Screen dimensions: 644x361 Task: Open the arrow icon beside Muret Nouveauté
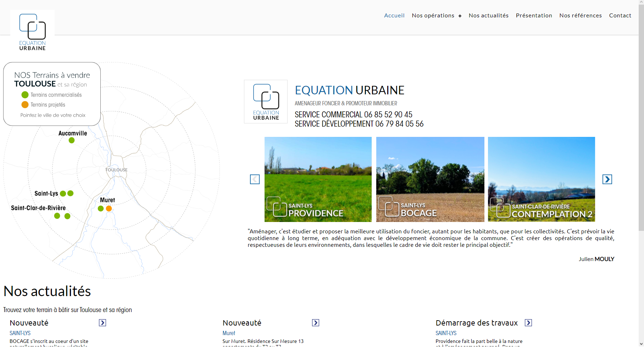(x=315, y=322)
